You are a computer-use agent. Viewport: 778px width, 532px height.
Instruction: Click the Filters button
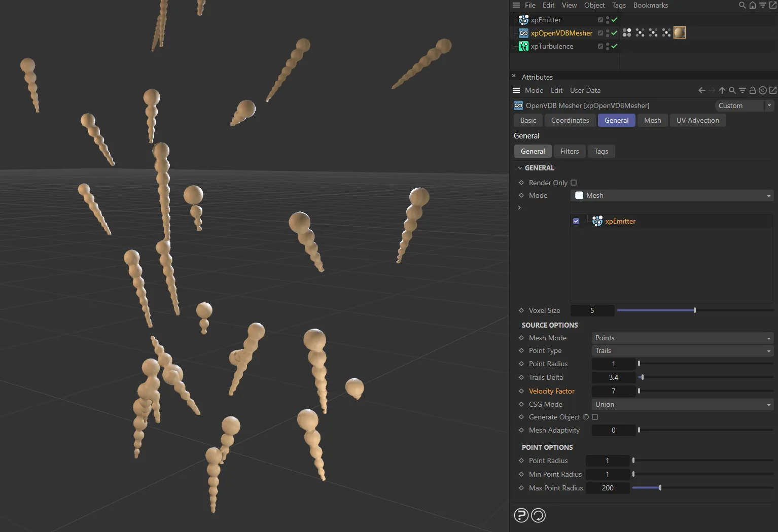click(570, 151)
